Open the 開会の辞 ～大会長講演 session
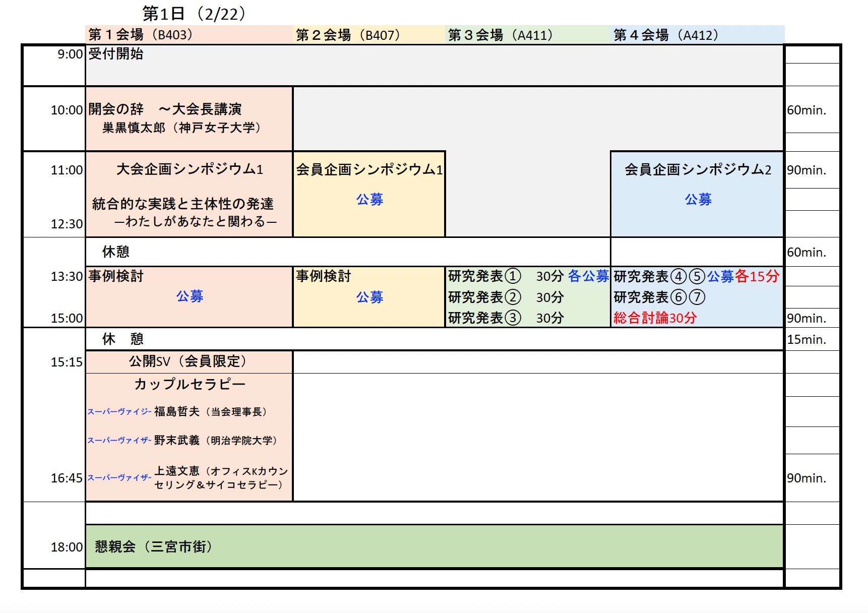 coord(165,109)
